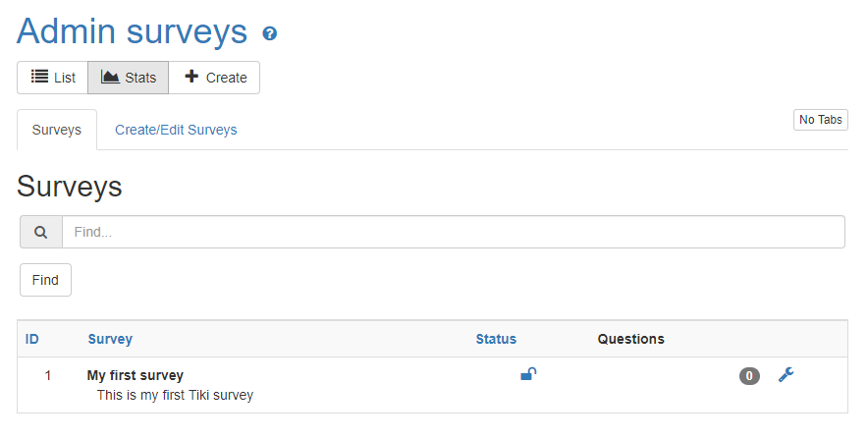The width and height of the screenshot is (868, 439).
Task: Click the open padlock status icon
Action: [528, 374]
